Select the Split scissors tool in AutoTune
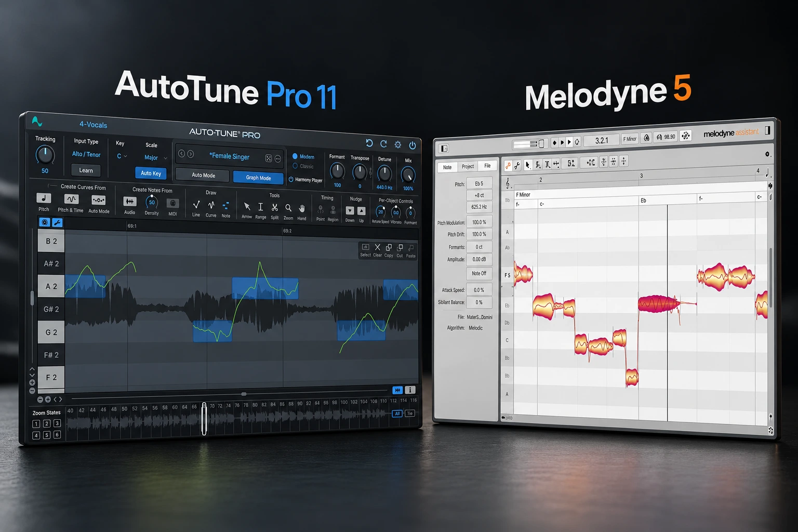798x532 pixels. pos(275,207)
